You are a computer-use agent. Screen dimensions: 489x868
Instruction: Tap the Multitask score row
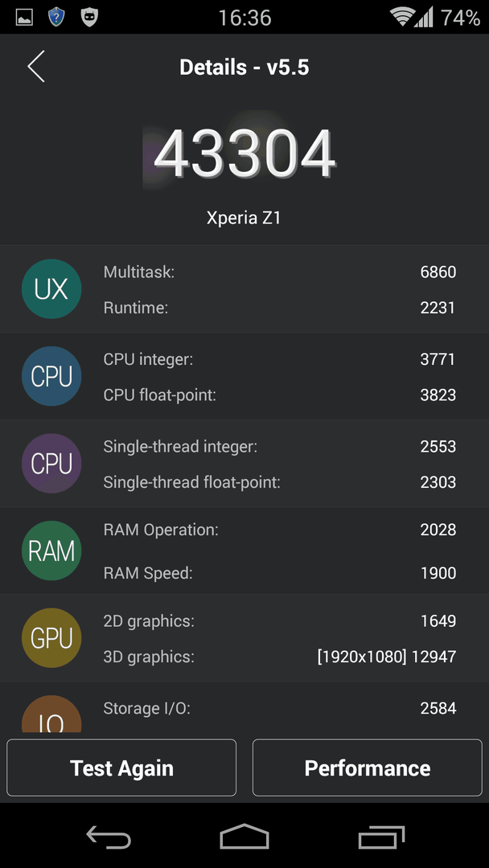click(280, 272)
